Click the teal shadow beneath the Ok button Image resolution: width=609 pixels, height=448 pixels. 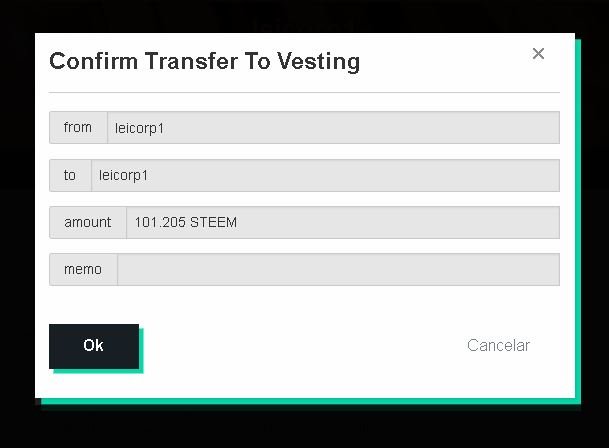98,371
